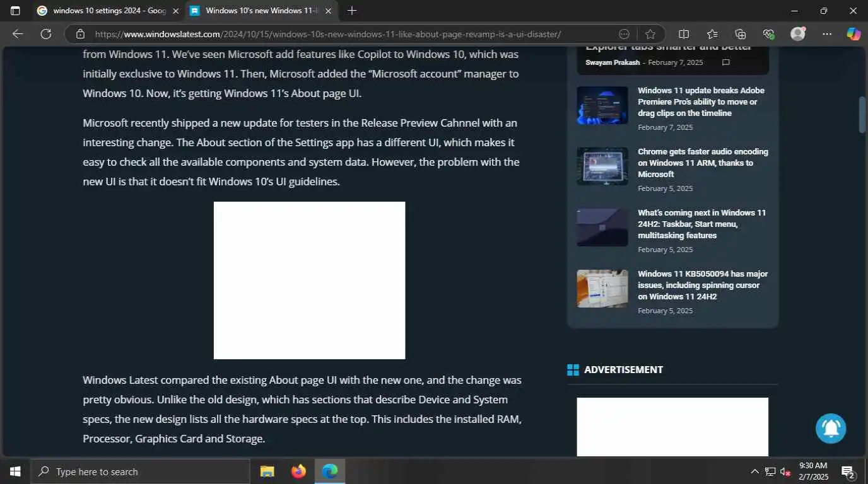
Task: Click the taskbar search box
Action: tap(141, 471)
